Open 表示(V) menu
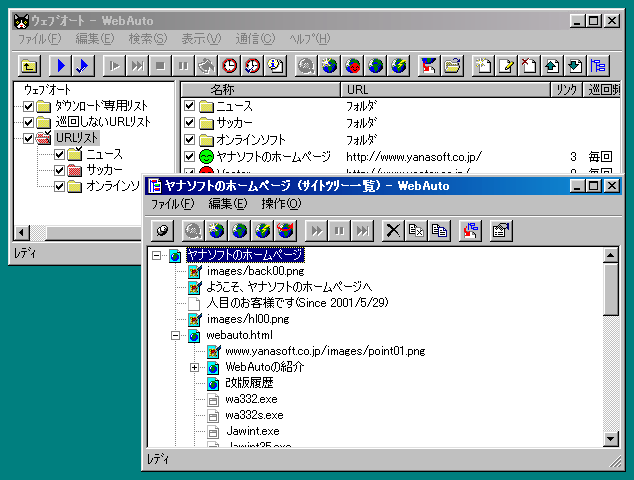The image size is (634, 480). [x=201, y=39]
